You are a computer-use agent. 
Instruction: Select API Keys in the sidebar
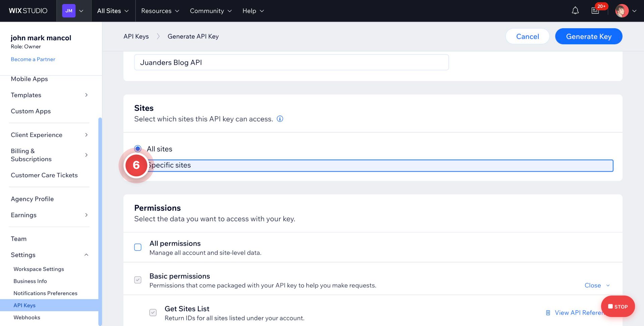49,305
